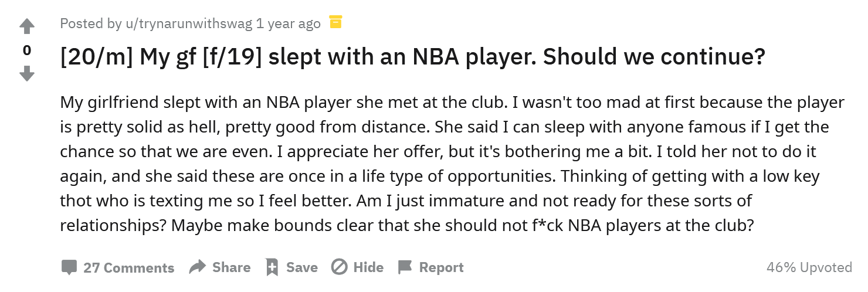Click the comments speech bubble icon
The width and height of the screenshot is (868, 292).
pyautogui.click(x=69, y=267)
